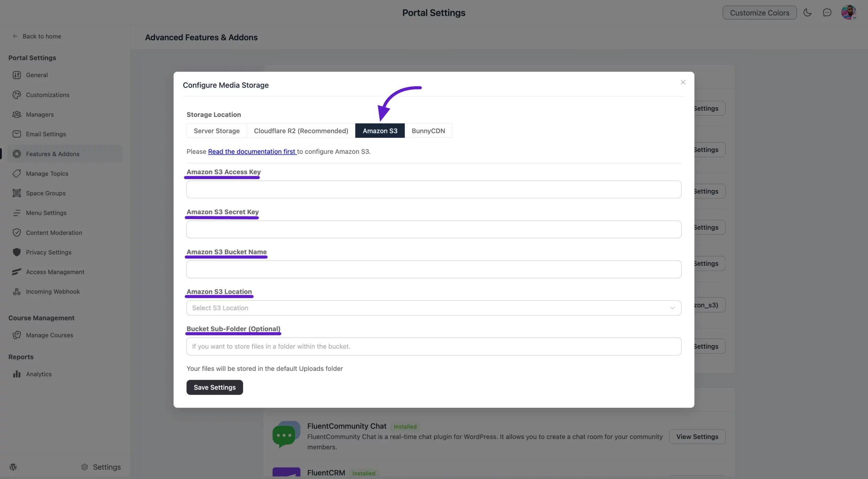This screenshot has height=479, width=868.
Task: Click the Customizations palette icon
Action: 17,95
